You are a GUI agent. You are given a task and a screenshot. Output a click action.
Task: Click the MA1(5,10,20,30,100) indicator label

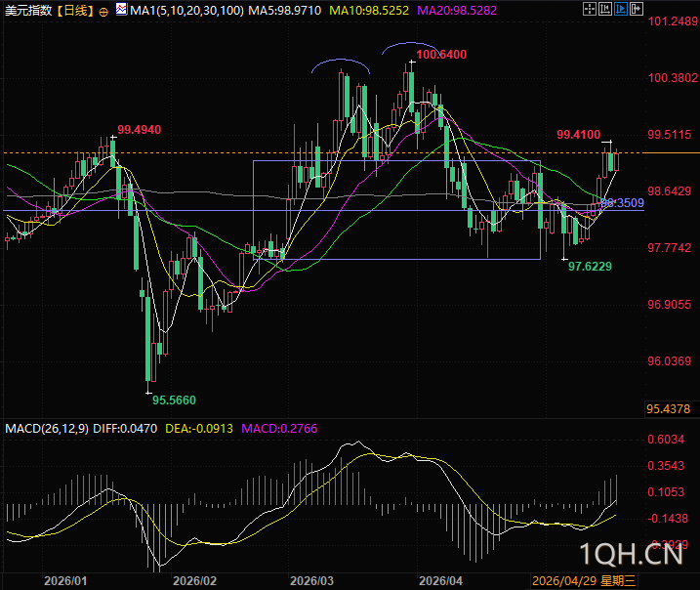coord(187,11)
